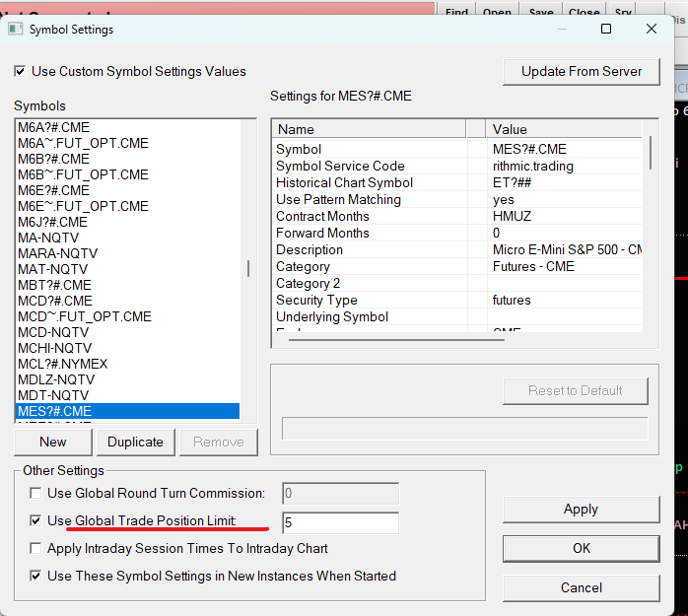Toggle Use These Symbol Settings in New Instances
Viewport: 688px width, 616px height.
[36, 576]
